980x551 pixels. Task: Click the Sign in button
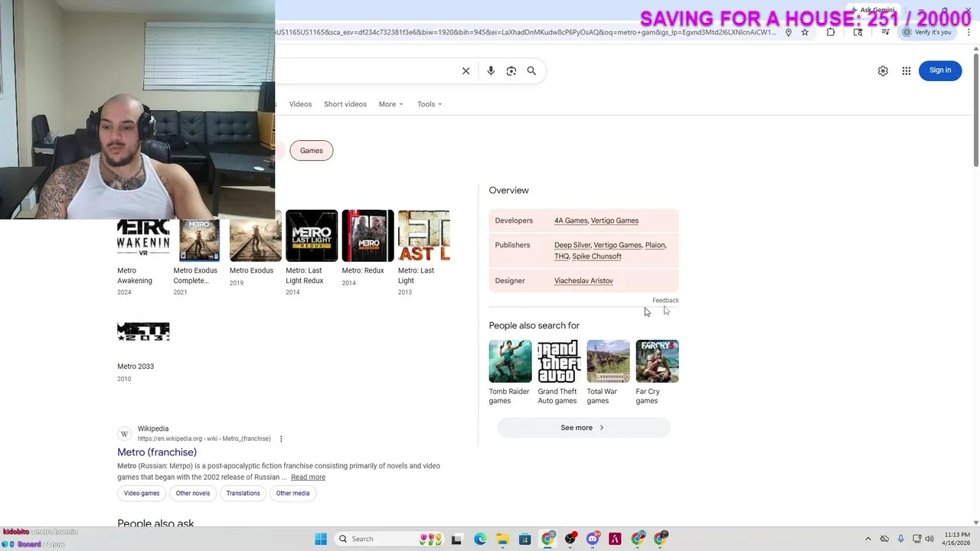click(x=940, y=70)
